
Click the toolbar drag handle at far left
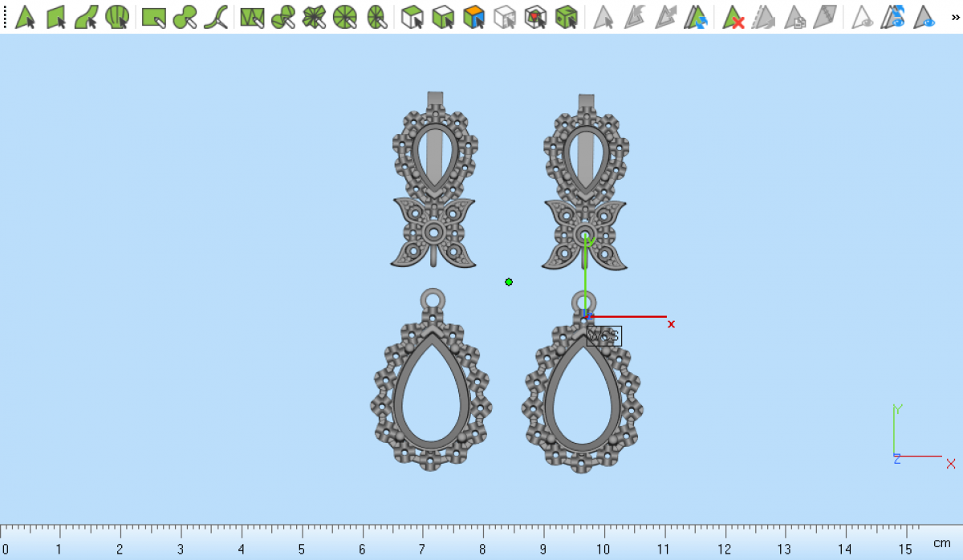tap(6, 17)
